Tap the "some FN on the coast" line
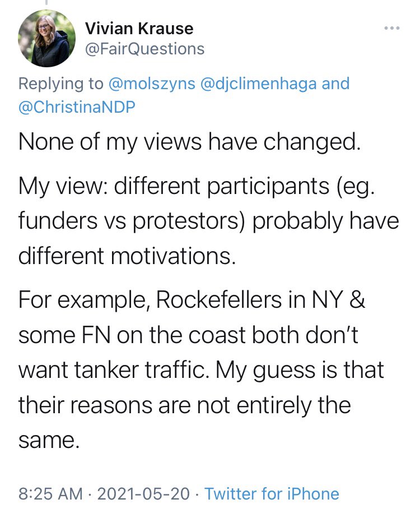The width and height of the screenshot is (420, 513). pos(189,335)
